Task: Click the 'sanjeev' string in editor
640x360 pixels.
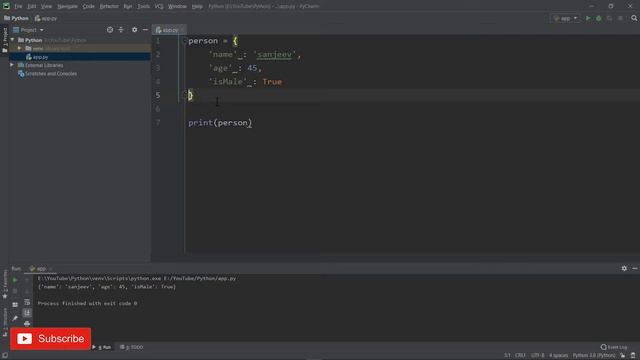Action: [275, 54]
